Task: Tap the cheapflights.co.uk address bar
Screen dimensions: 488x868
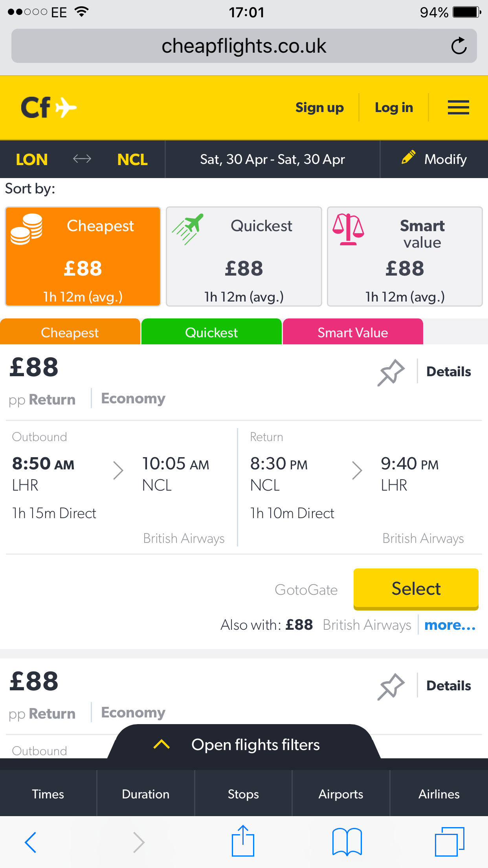Action: pos(244,46)
